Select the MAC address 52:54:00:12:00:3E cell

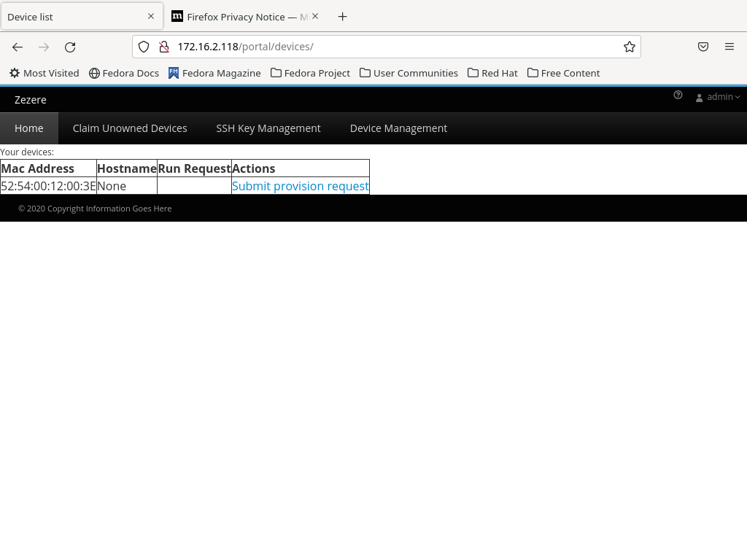[x=49, y=186]
